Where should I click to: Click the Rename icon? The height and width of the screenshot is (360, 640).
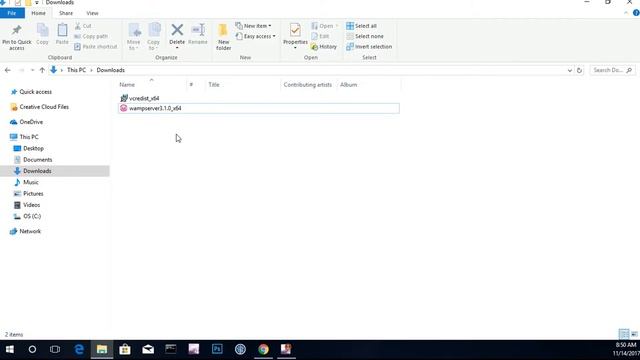point(198,29)
